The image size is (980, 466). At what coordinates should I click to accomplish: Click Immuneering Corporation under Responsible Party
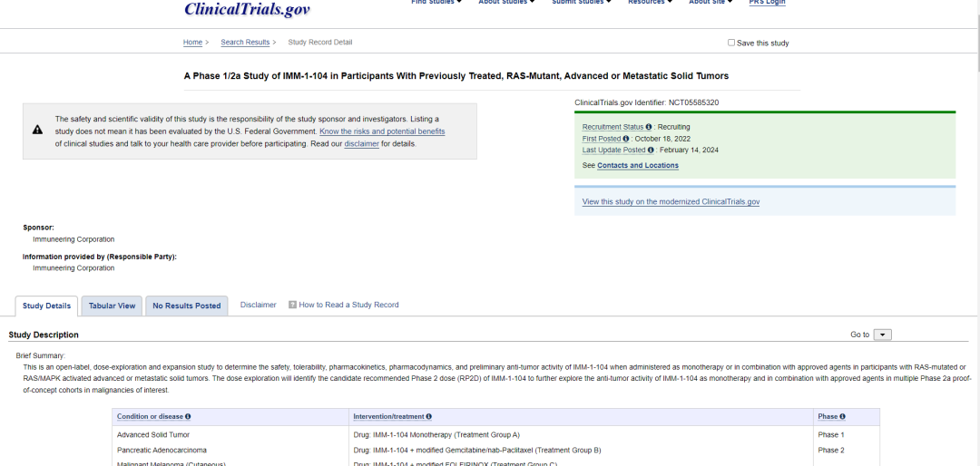[x=73, y=268]
